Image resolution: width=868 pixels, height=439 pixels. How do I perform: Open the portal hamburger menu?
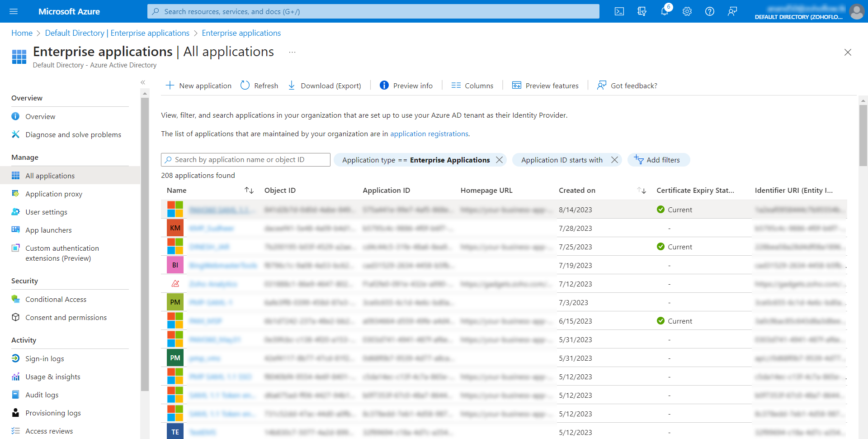(14, 11)
